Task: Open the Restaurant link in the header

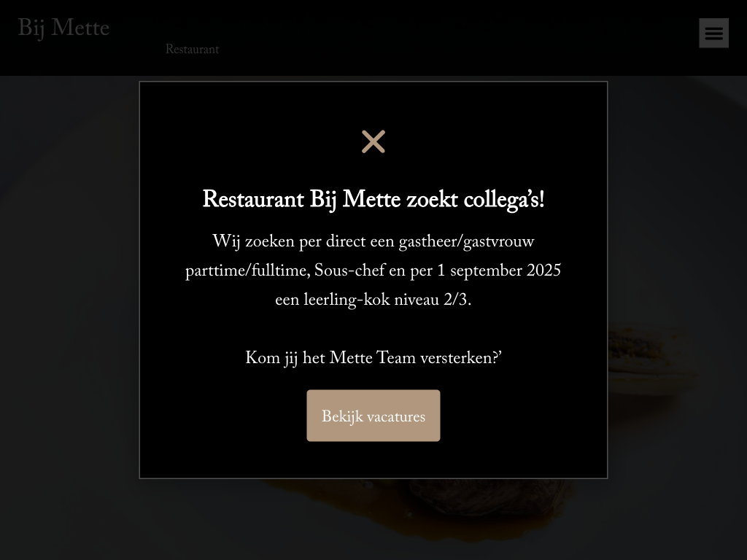Action: [192, 50]
